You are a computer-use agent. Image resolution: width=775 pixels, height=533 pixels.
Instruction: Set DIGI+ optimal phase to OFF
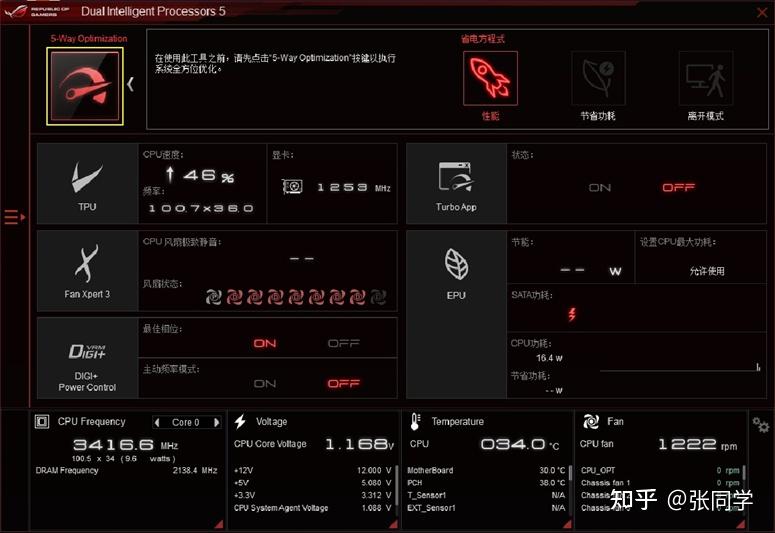click(344, 343)
